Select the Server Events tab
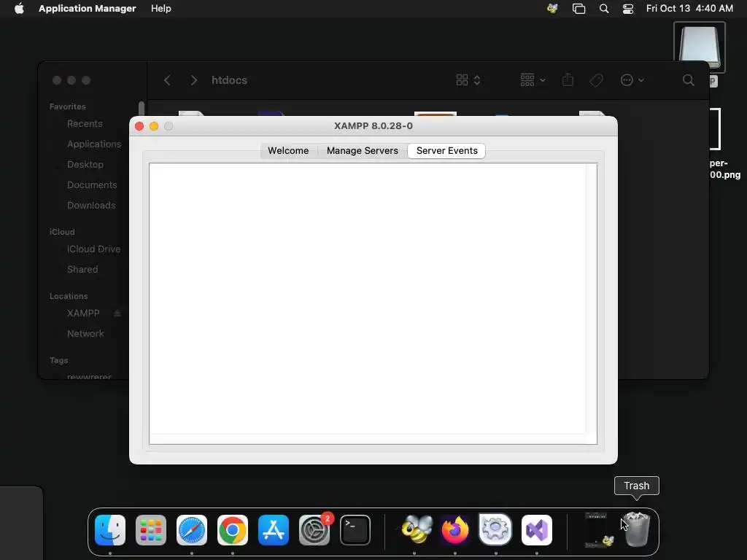747x560 pixels. tap(447, 150)
